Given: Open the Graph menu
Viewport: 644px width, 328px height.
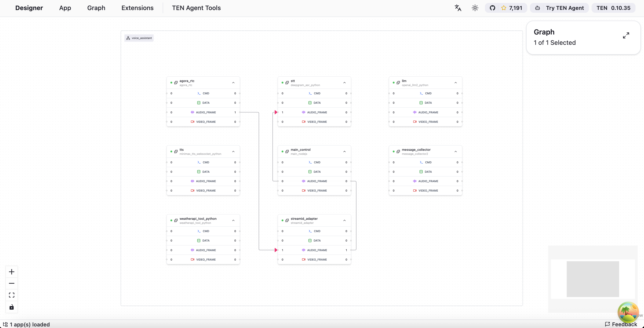Looking at the screenshot, I should [x=96, y=8].
